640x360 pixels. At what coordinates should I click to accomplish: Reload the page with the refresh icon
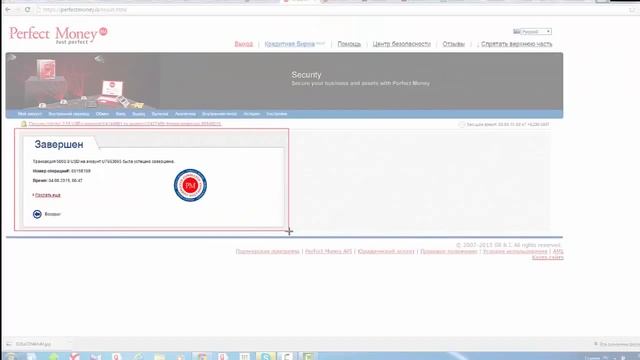(27, 9)
